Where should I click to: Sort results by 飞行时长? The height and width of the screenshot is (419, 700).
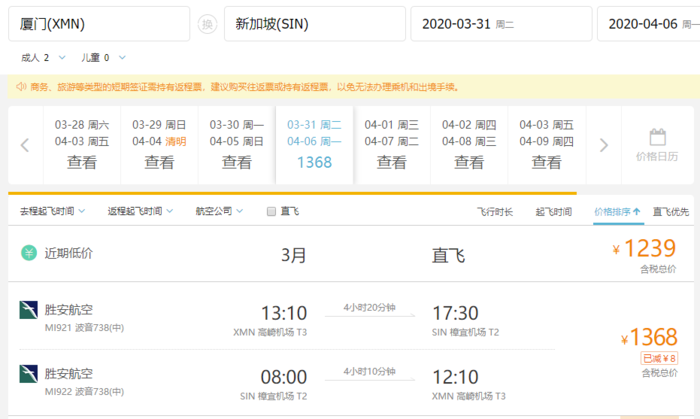click(x=494, y=211)
